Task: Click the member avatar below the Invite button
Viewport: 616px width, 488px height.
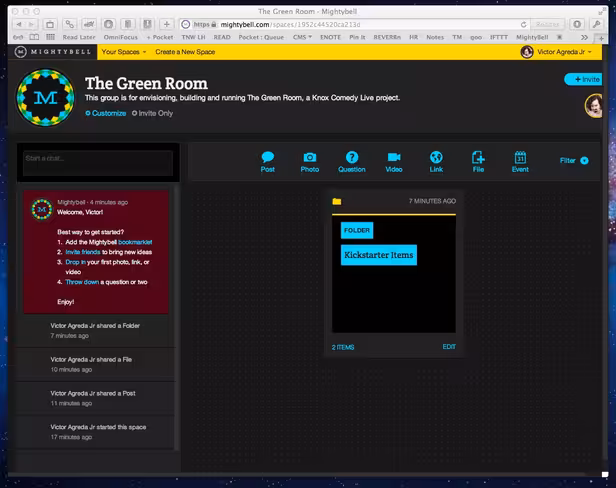Action: [x=593, y=106]
